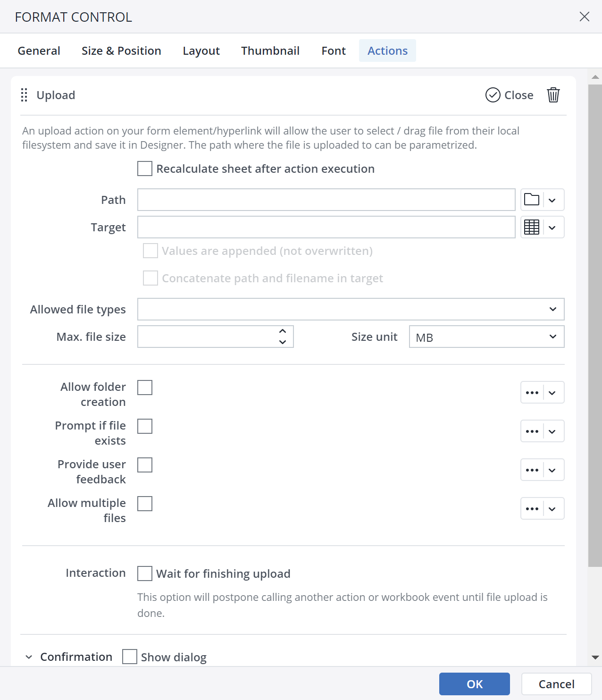Expand dropdown arrow for Prompt if file exists
The image size is (602, 700).
[552, 431]
